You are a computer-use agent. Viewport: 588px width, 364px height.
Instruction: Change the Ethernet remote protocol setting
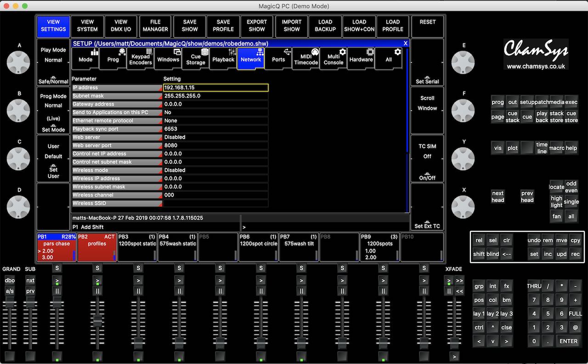(x=216, y=121)
